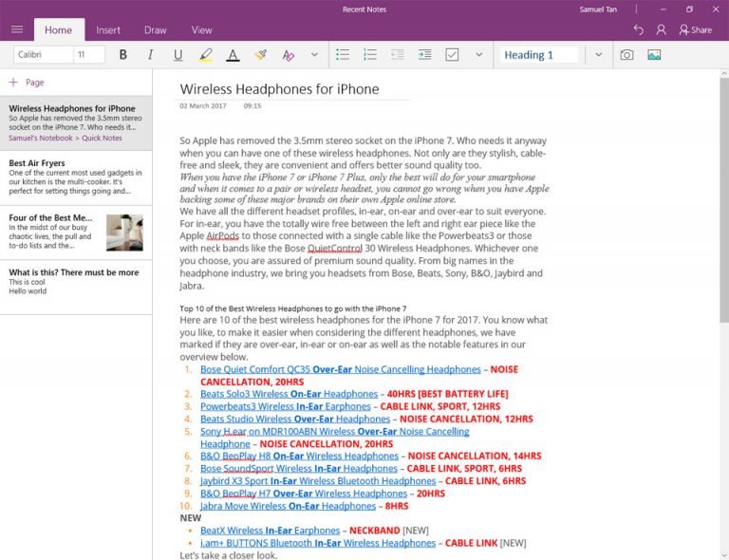
Task: Switch to the Draw tab
Action: 156,30
